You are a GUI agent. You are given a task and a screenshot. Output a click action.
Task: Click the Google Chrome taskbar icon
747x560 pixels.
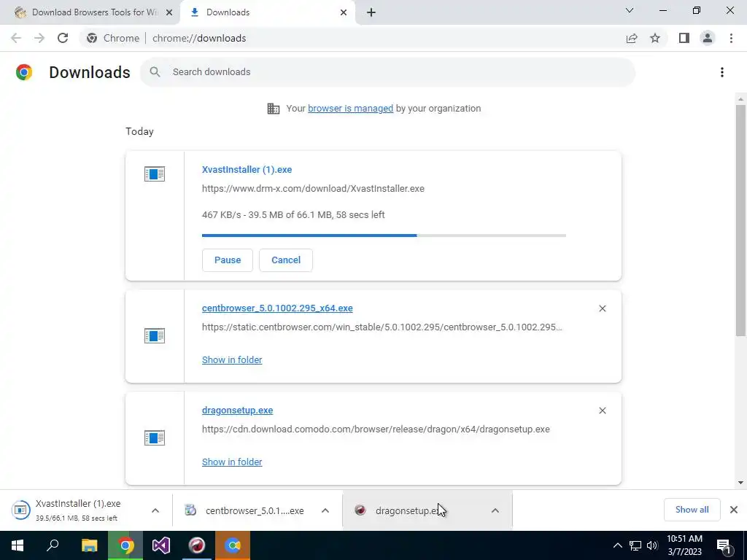(x=125, y=545)
